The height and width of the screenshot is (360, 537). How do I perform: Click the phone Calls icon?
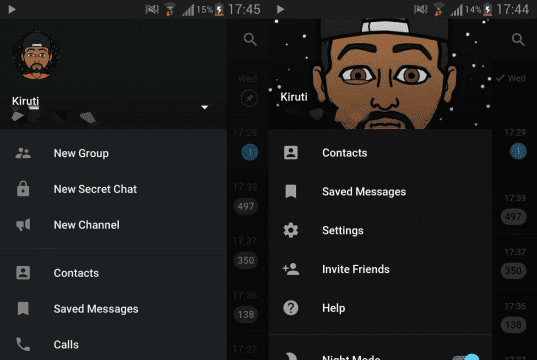pyautogui.click(x=23, y=344)
